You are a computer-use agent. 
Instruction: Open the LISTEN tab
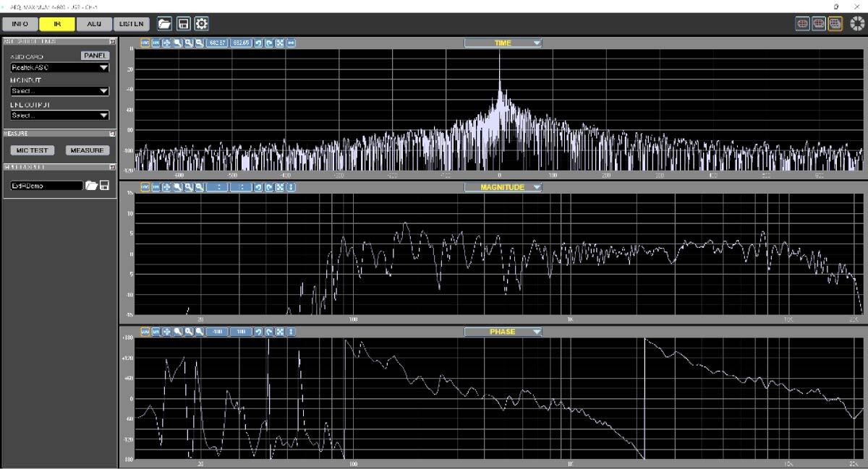pos(131,24)
